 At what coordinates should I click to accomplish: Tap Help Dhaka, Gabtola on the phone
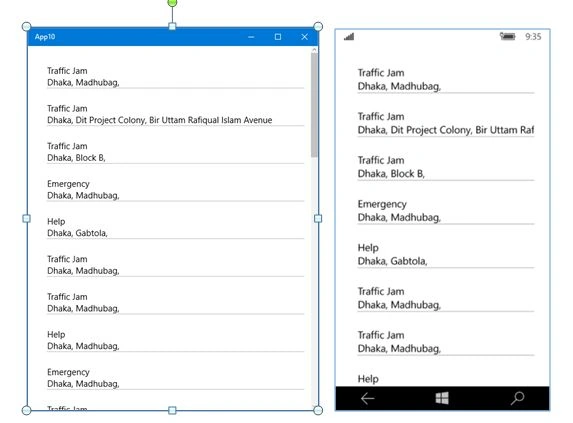point(446,254)
